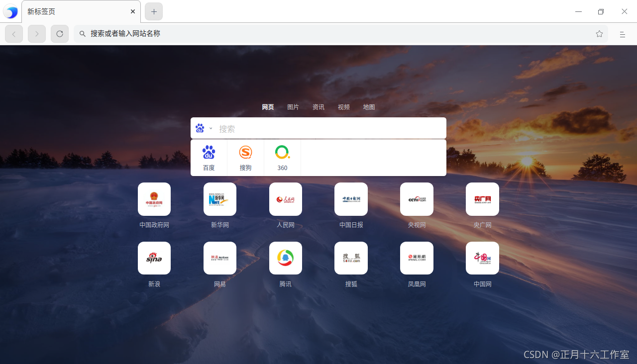Open the 搜狐 shortcut tile
Viewport: 637px width, 364px height.
351,258
